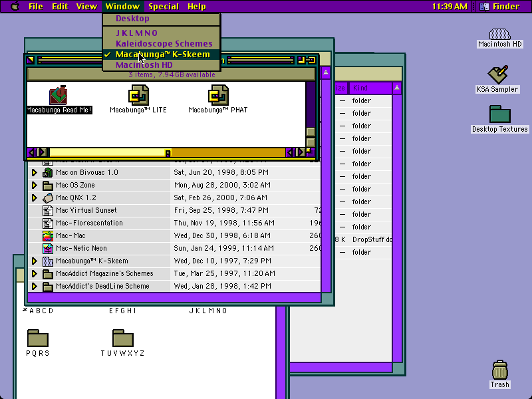The width and height of the screenshot is (532, 399).
Task: Expand the Macabunga K-Skeem list row
Action: 35,261
